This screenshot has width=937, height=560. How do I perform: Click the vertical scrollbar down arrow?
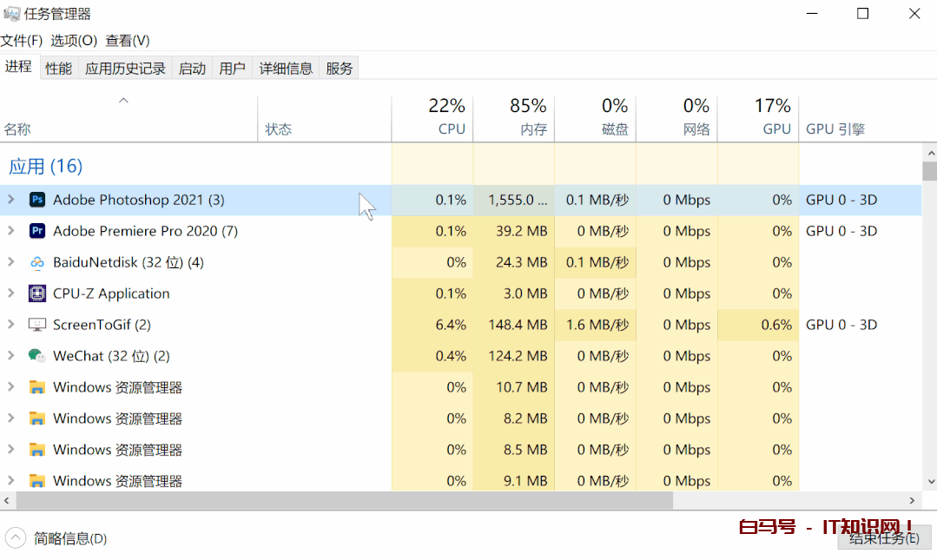tap(929, 481)
